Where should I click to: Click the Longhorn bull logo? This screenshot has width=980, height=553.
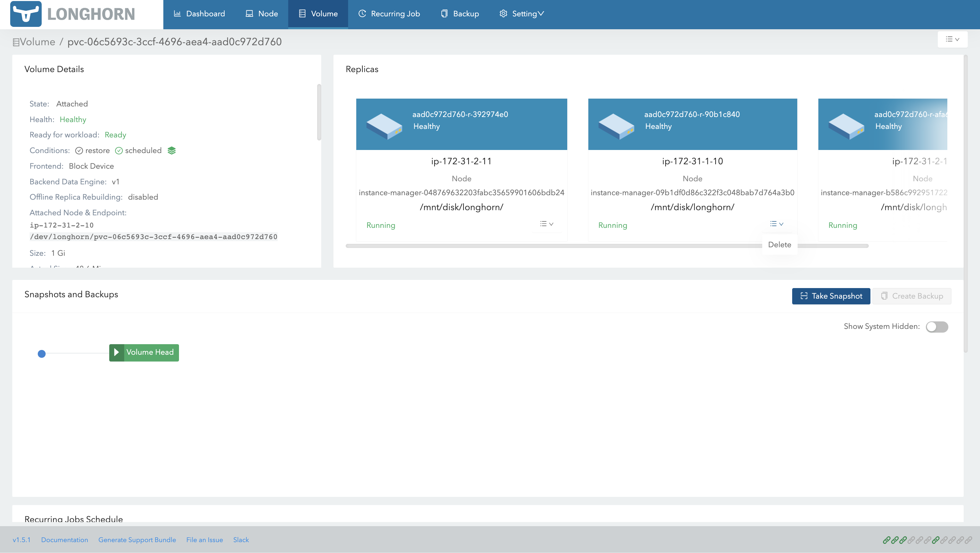(27, 14)
